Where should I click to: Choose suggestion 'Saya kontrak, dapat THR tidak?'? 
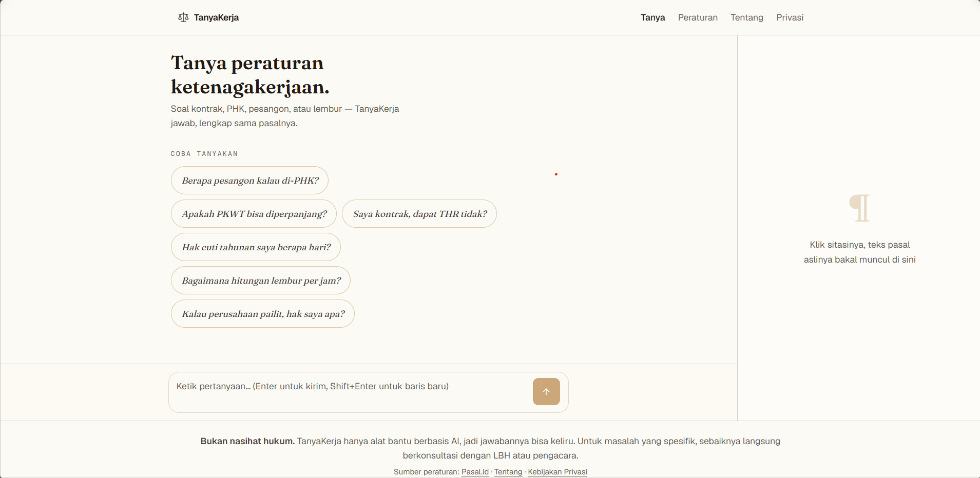tap(419, 214)
